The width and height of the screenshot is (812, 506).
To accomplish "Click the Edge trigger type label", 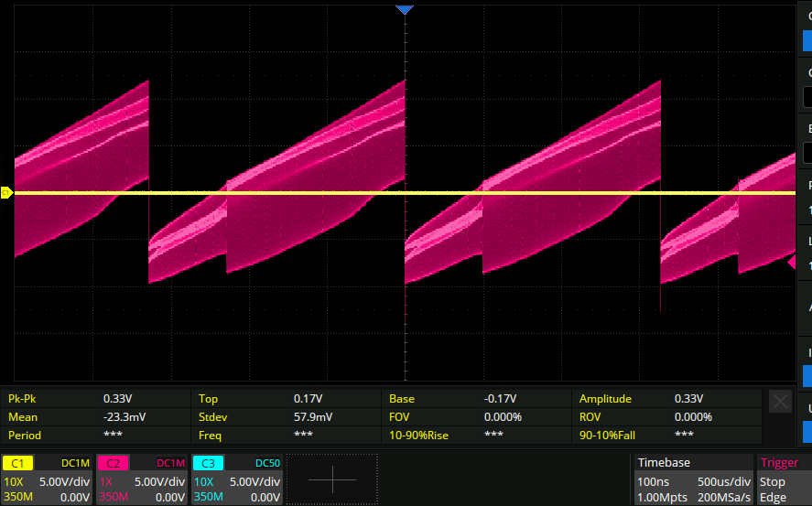I will [x=773, y=497].
